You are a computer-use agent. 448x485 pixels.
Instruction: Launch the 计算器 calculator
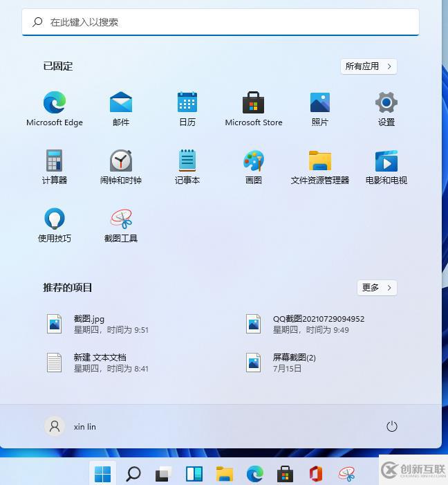pyautogui.click(x=55, y=167)
